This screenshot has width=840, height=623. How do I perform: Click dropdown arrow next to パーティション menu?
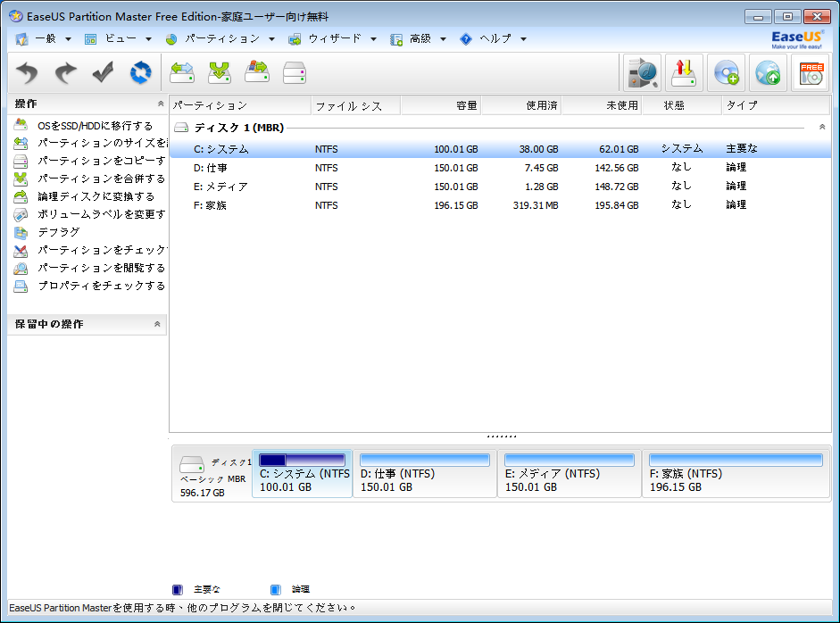tap(271, 39)
